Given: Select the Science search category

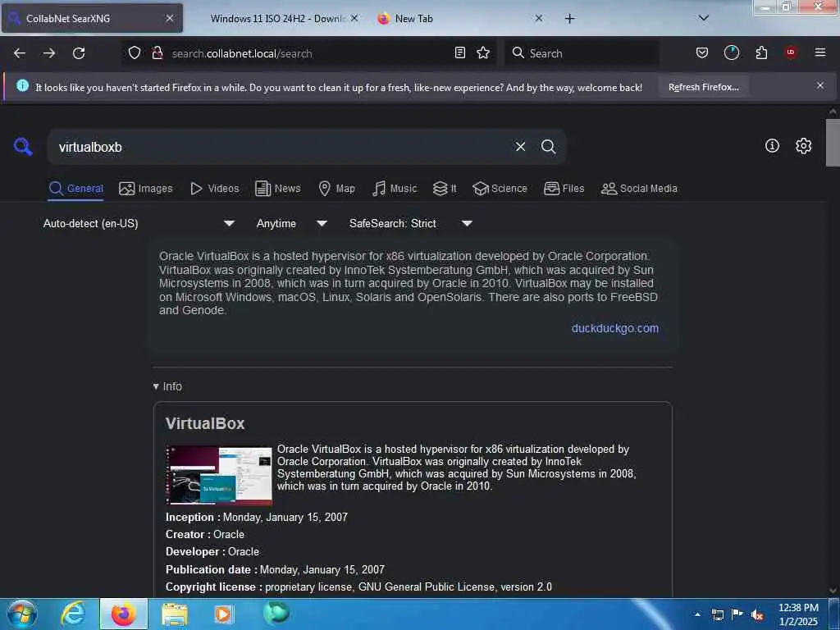Looking at the screenshot, I should click(500, 189).
